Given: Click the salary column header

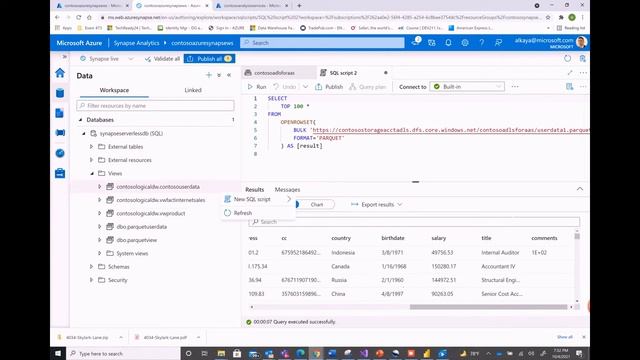Looking at the screenshot, I should point(439,238).
